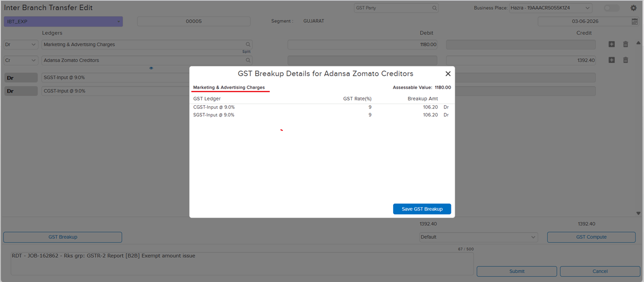The width and height of the screenshot is (644, 282).
Task: Click the CGST-Input @ 9.0% ledger field behind the dialog
Action: (115, 91)
